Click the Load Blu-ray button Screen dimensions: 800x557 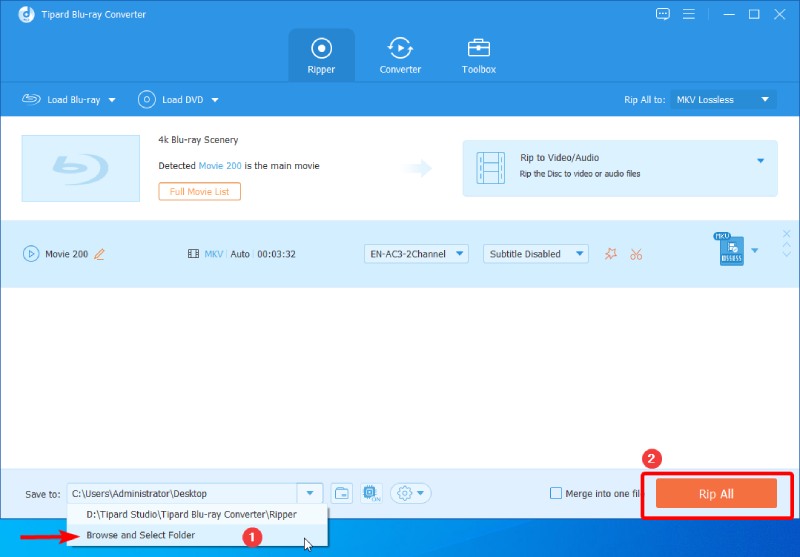[x=62, y=99]
